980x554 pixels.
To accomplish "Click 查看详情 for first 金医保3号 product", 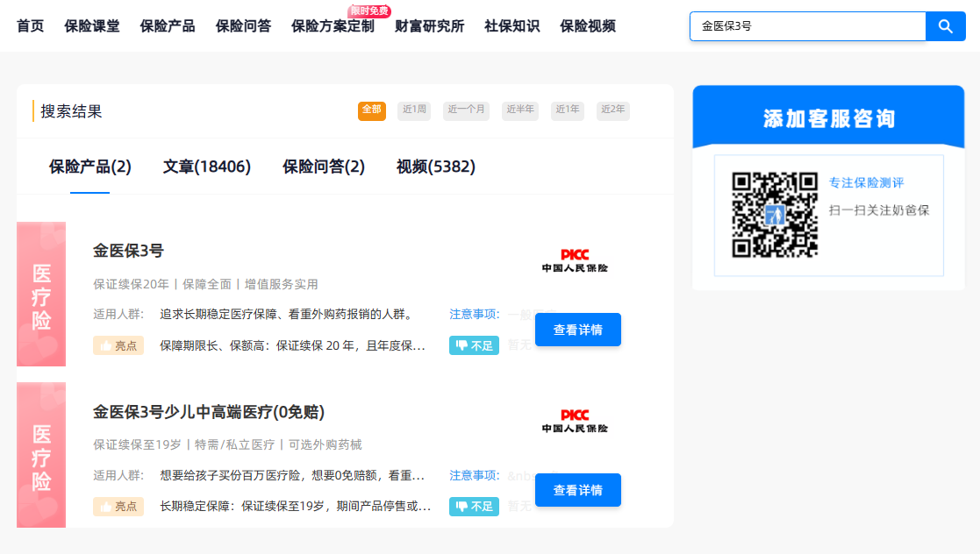I will coord(577,330).
